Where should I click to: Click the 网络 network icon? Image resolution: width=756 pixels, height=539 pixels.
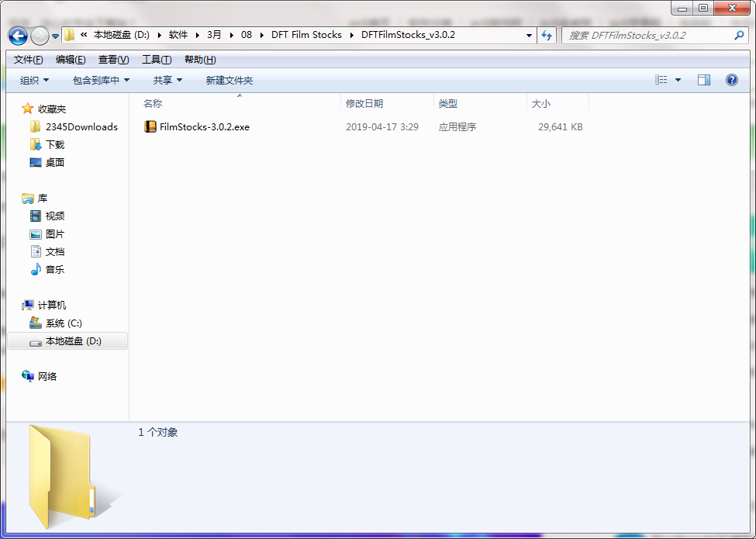click(27, 376)
